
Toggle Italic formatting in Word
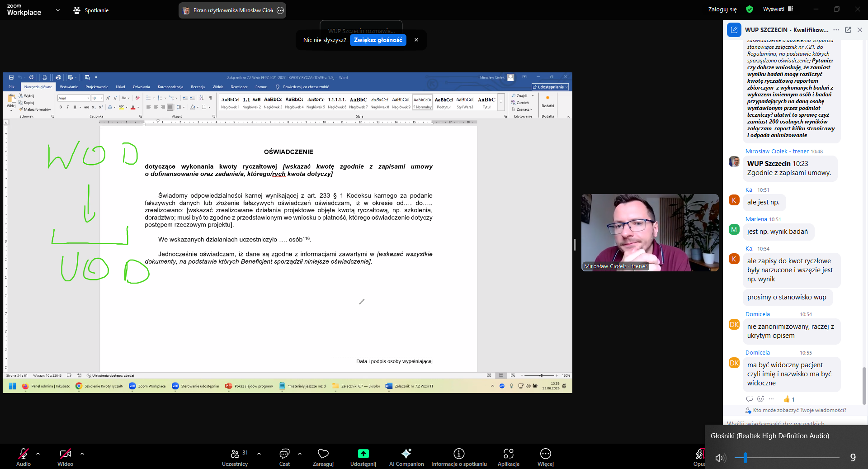tap(68, 107)
